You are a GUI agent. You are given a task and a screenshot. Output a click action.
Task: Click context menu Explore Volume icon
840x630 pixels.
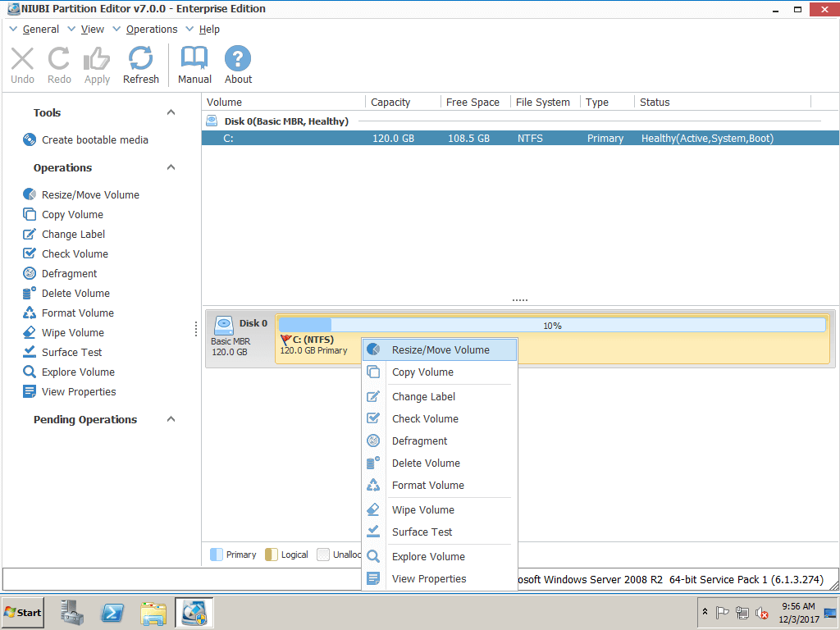(373, 556)
